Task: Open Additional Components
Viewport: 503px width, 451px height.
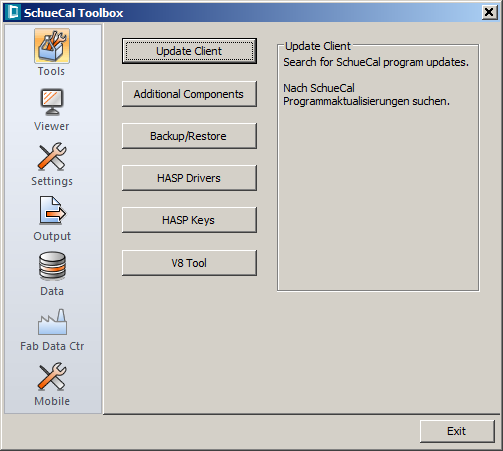Action: click(x=189, y=94)
